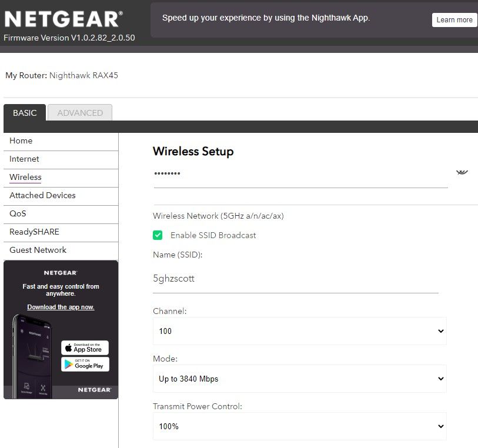Uncheck Enable SSID Broadcast

158,235
